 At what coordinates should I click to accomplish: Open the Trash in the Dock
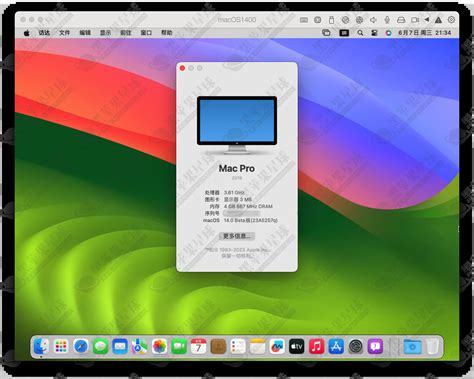point(432,347)
